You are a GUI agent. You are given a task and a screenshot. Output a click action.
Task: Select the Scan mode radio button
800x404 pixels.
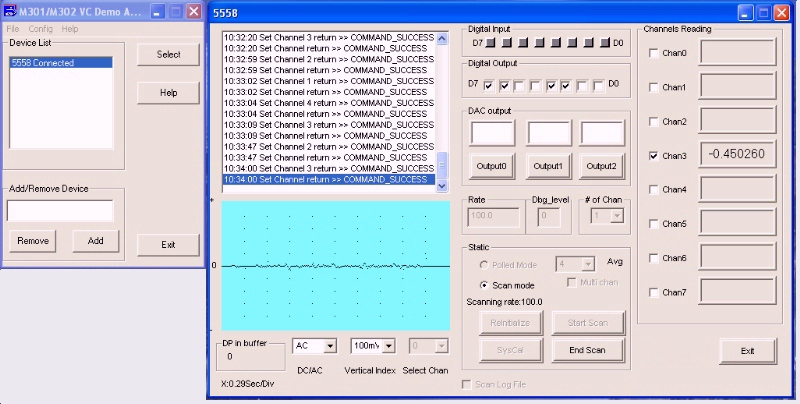click(x=484, y=284)
